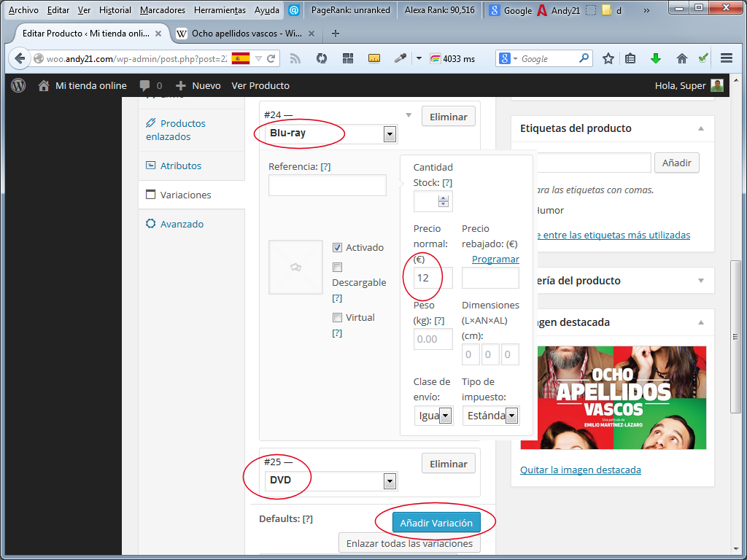Collapse Etiquetas del producto panel
Viewport: 747px width, 560px height.
[x=701, y=128]
